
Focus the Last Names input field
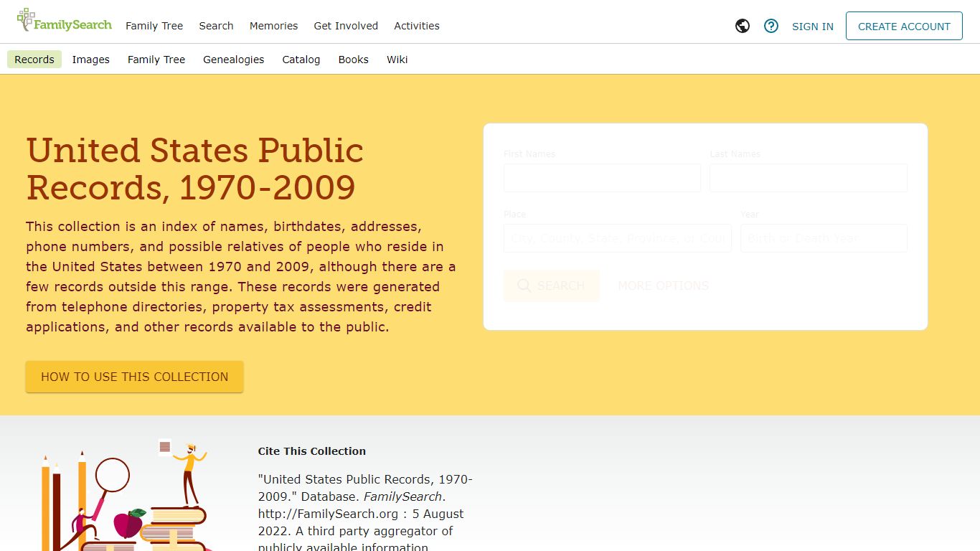coord(809,178)
